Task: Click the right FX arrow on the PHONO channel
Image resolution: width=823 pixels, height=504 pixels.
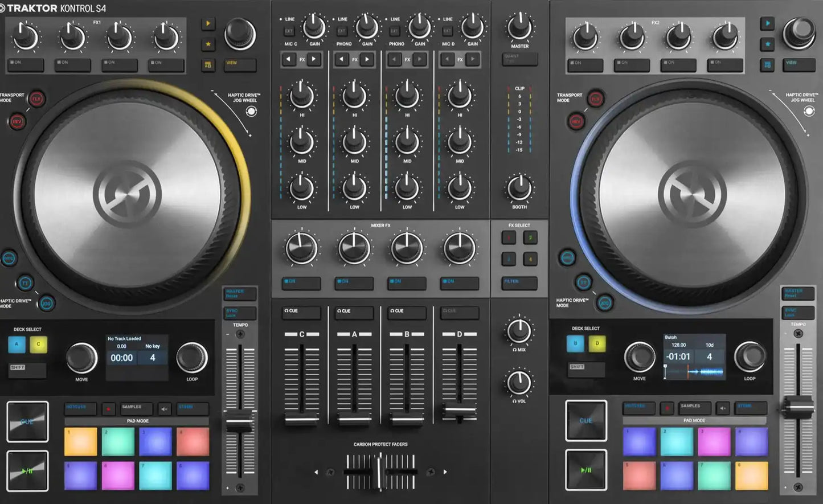Action: [366, 59]
